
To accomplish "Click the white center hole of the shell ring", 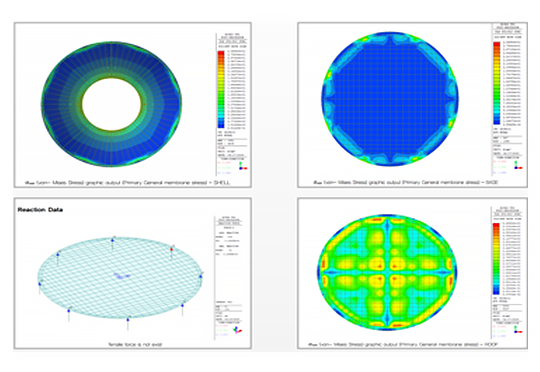I will (x=112, y=104).
